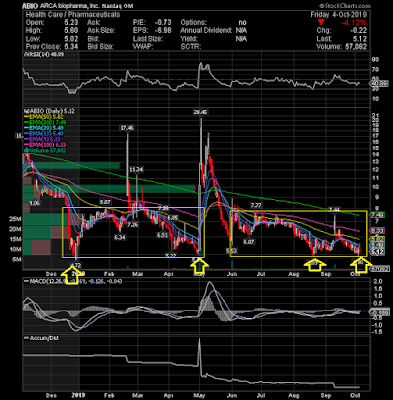Select the Options value no
393x400 pixels.
pos(242,23)
